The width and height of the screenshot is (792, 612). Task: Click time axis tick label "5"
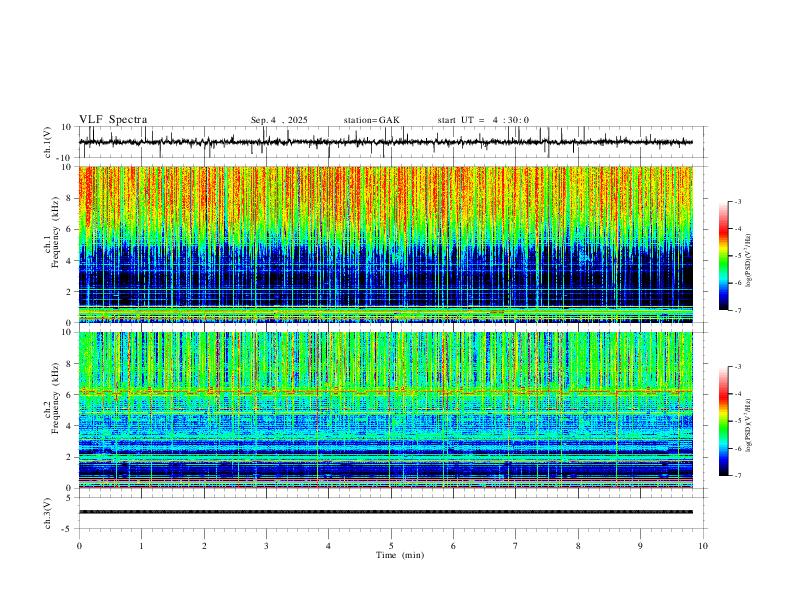click(391, 546)
